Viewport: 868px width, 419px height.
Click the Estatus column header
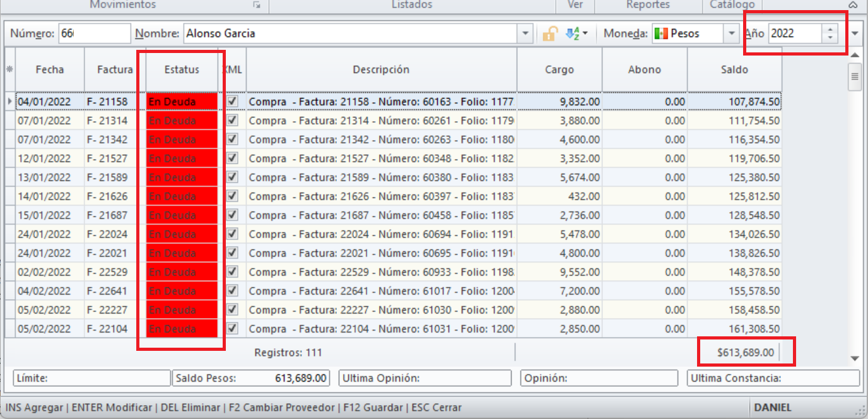[x=182, y=70]
